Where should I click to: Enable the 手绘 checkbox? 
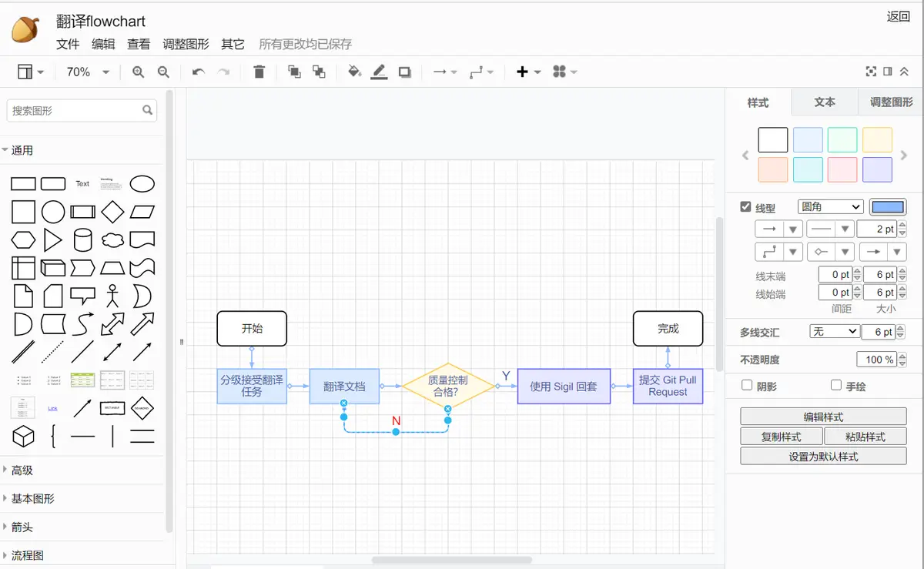[x=835, y=385]
